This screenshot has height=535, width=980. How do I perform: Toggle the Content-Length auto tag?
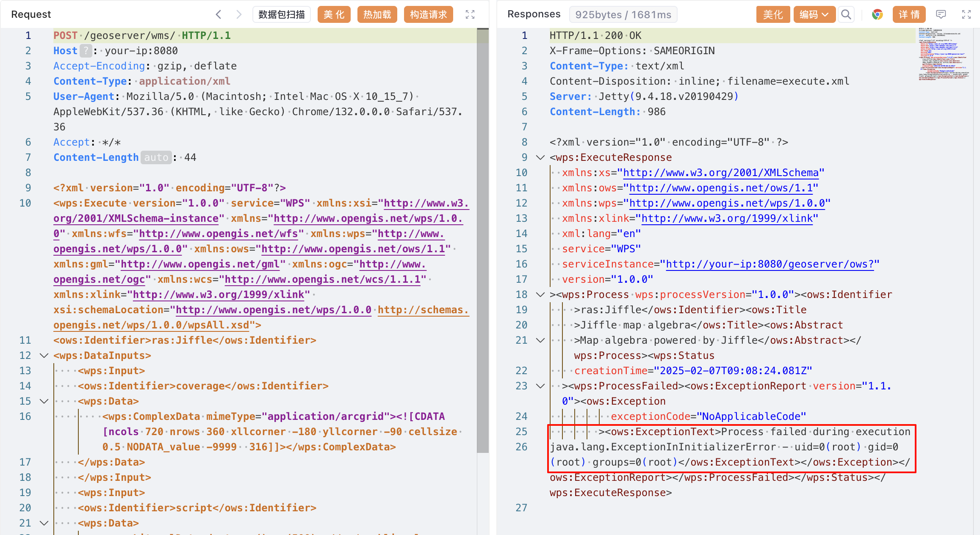(156, 157)
